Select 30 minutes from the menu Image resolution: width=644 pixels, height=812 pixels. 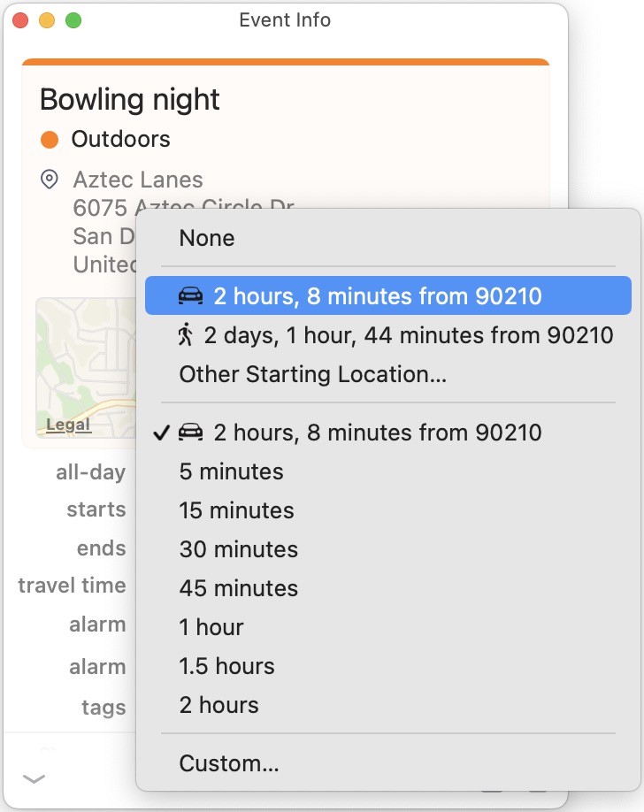coord(238,549)
